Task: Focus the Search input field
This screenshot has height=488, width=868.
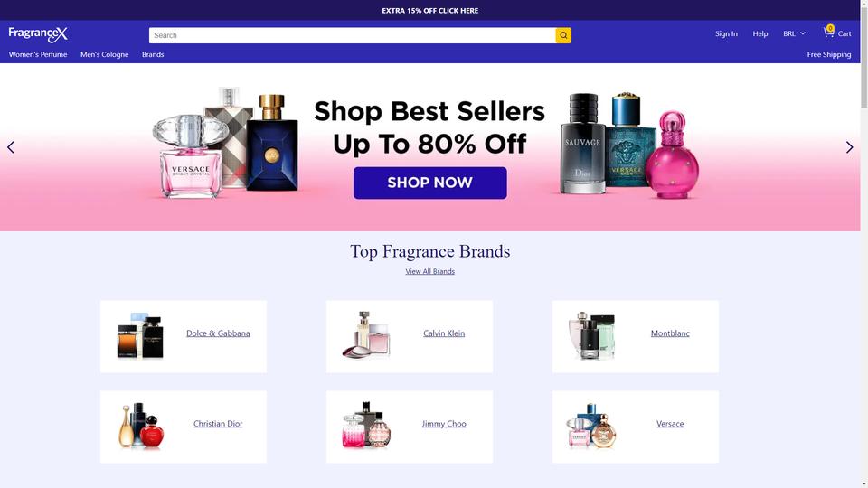Action: click(x=352, y=35)
